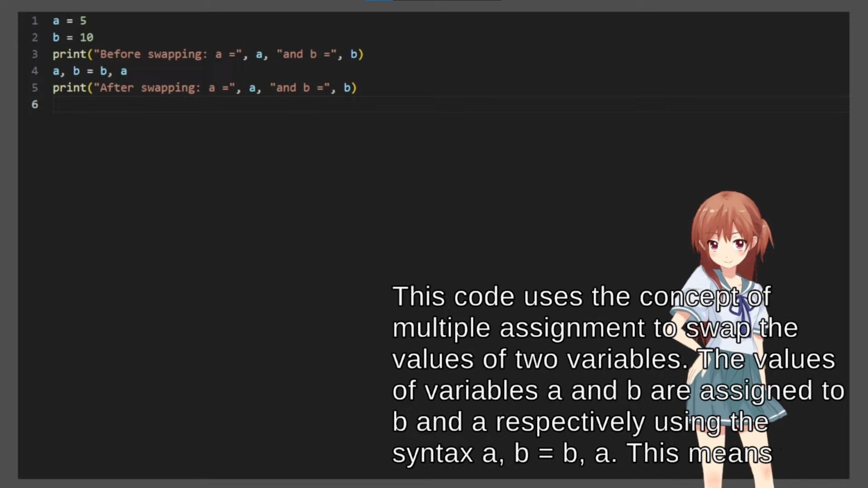Click line number 5 in the gutter
The height and width of the screenshot is (488, 868).
[x=35, y=88]
